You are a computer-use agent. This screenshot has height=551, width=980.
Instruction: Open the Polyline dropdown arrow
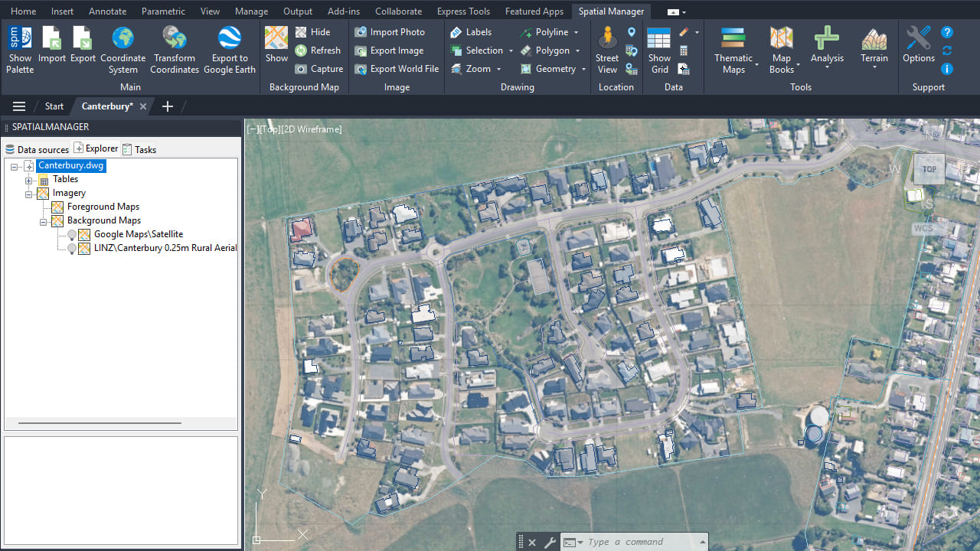click(x=577, y=33)
